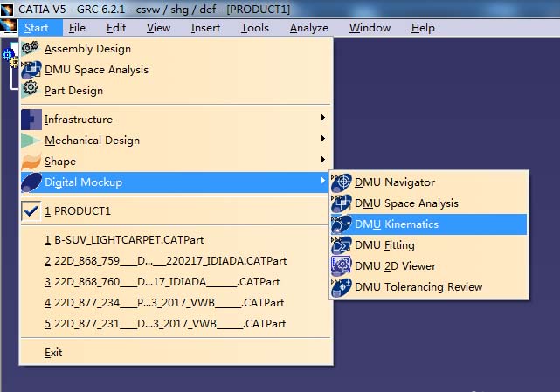Viewport: 560px width, 392px height.
Task: Click the Infrastructure menu label
Action: point(79,120)
